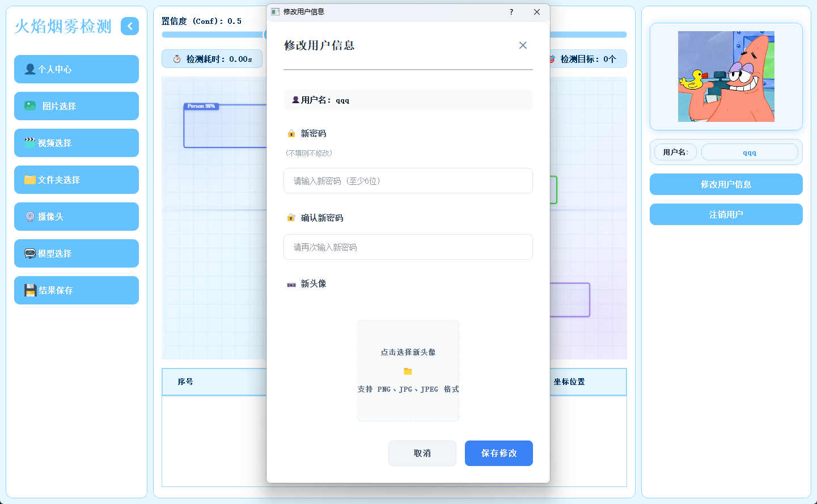
Task: Click the window icon in the dialog title bar
Action: (276, 12)
